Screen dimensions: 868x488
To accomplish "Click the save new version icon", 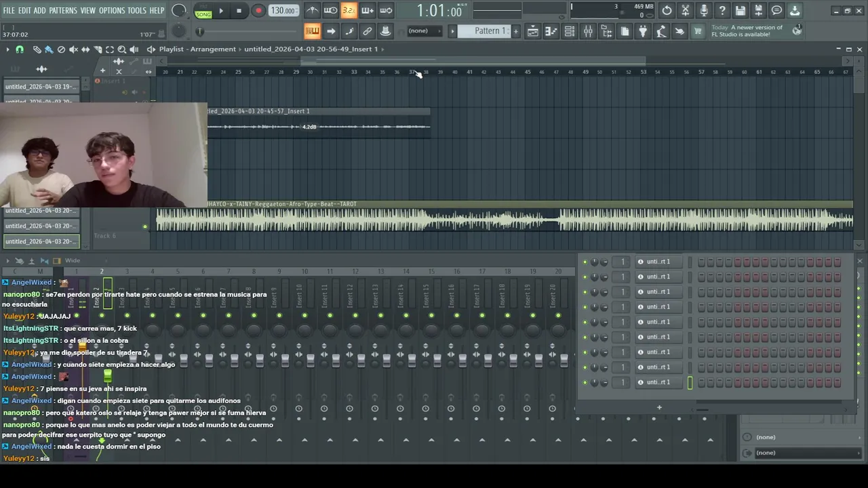I will pyautogui.click(x=759, y=10).
